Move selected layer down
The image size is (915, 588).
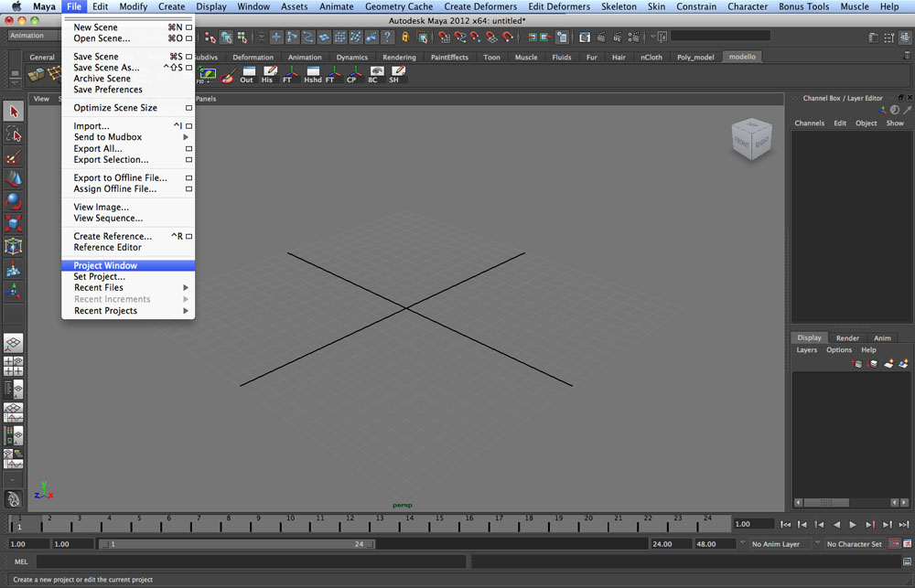(872, 363)
